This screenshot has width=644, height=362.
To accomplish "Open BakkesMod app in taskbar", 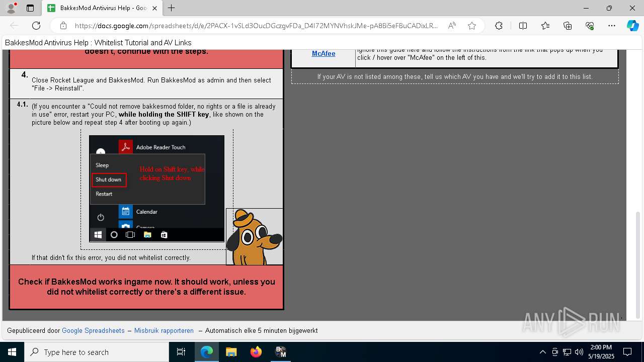I will 281,352.
